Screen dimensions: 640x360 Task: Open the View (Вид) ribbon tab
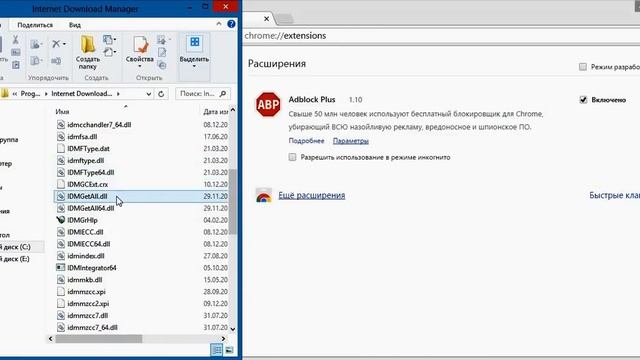[x=75, y=25]
